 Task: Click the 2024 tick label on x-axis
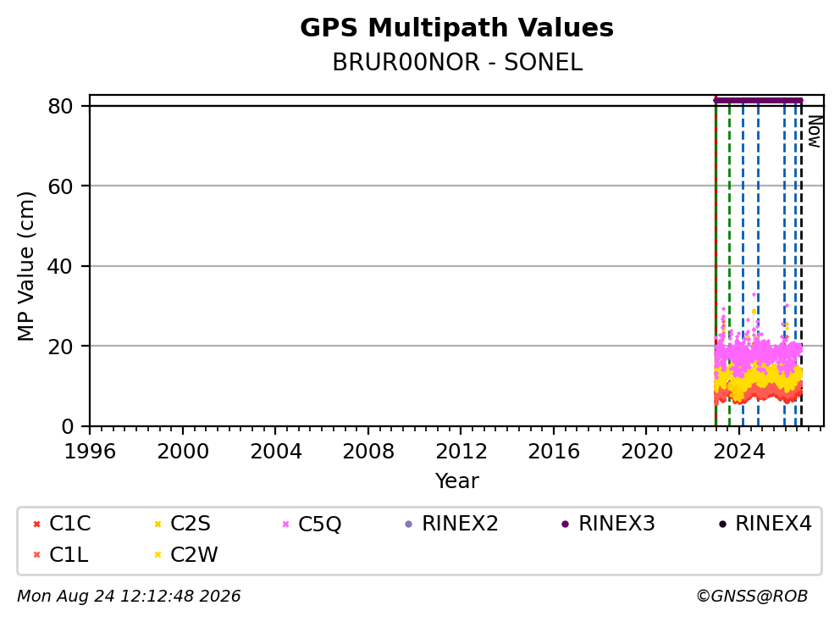[739, 452]
